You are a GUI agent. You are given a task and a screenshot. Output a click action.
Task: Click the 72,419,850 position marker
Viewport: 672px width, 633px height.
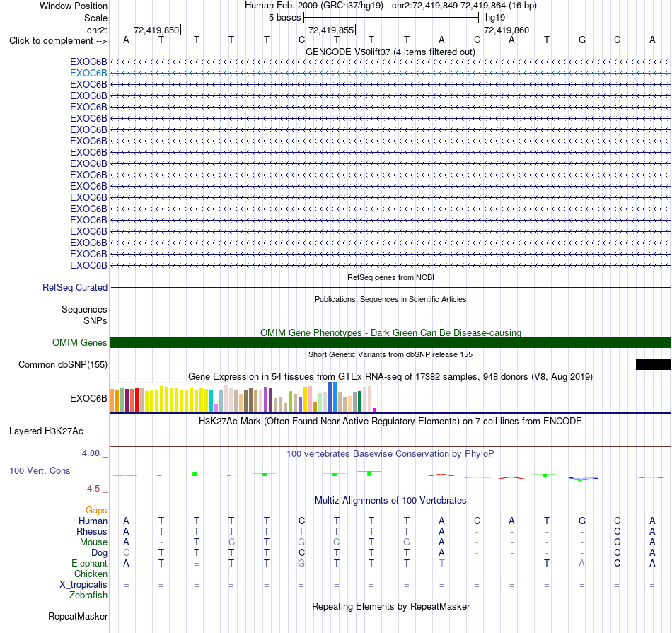point(156,30)
